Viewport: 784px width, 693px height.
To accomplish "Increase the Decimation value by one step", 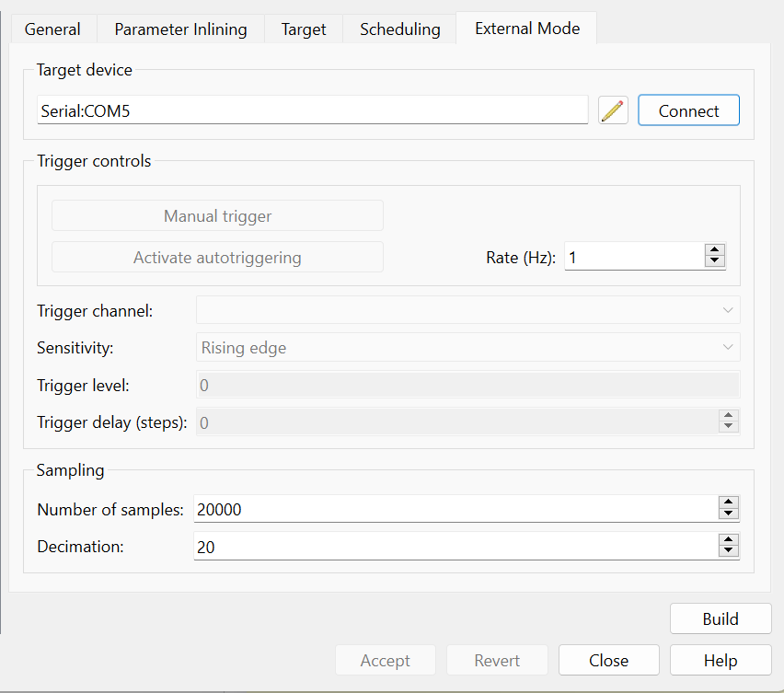I will pos(728,540).
